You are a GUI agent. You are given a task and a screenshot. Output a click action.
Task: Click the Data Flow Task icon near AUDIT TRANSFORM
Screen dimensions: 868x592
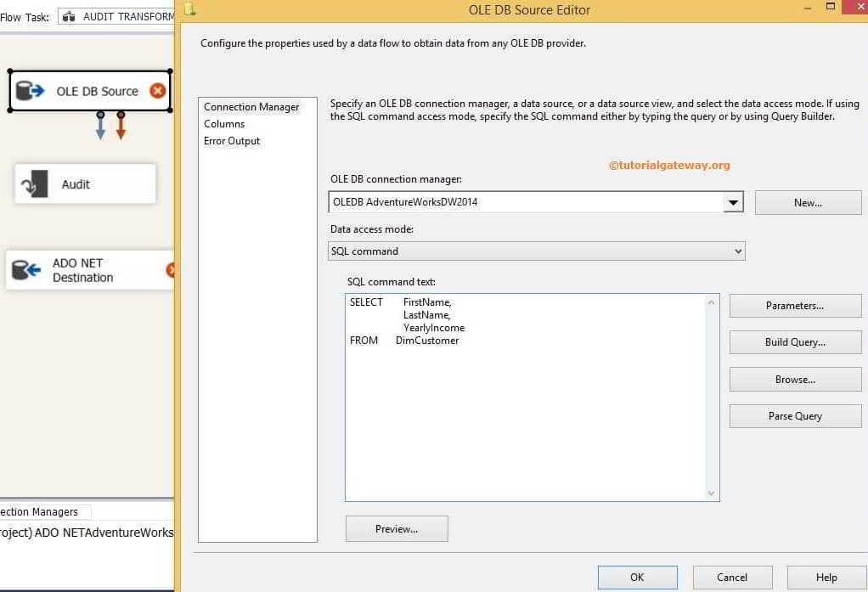(x=69, y=16)
